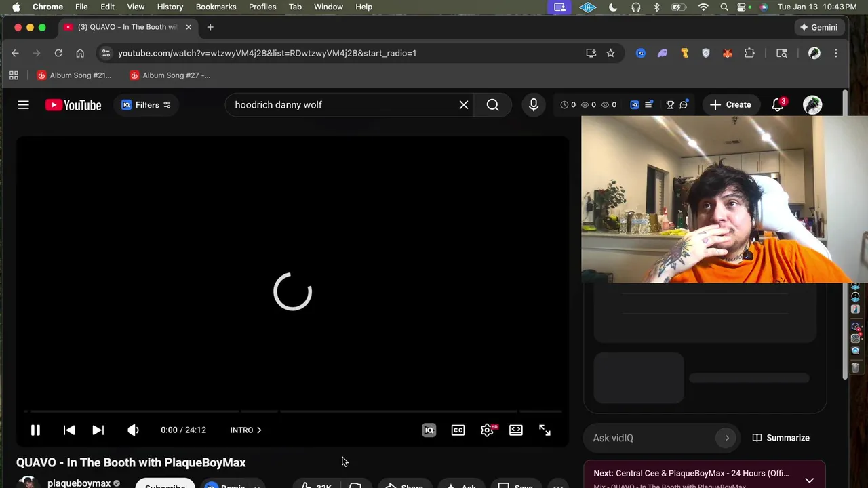Submit Ask vidIQ arrow button
Image resolution: width=868 pixels, height=488 pixels.
pos(727,438)
